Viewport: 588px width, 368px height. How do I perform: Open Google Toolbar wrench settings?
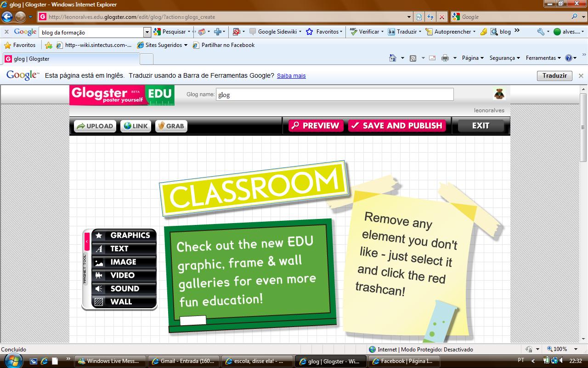[x=541, y=32]
